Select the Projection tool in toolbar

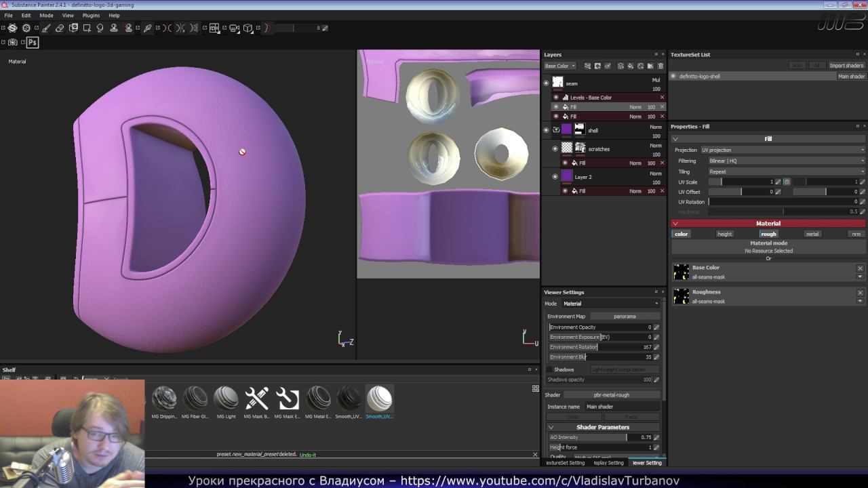(x=73, y=28)
